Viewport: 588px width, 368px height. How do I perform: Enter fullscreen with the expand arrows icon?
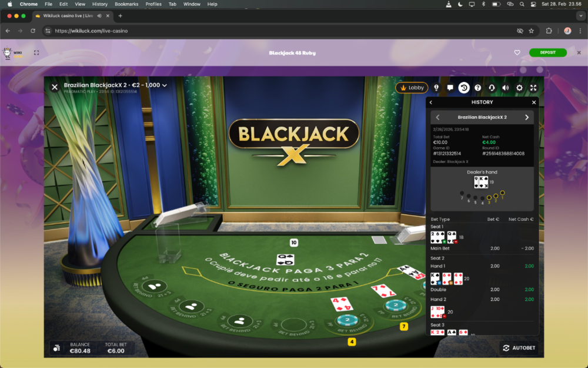(x=533, y=88)
